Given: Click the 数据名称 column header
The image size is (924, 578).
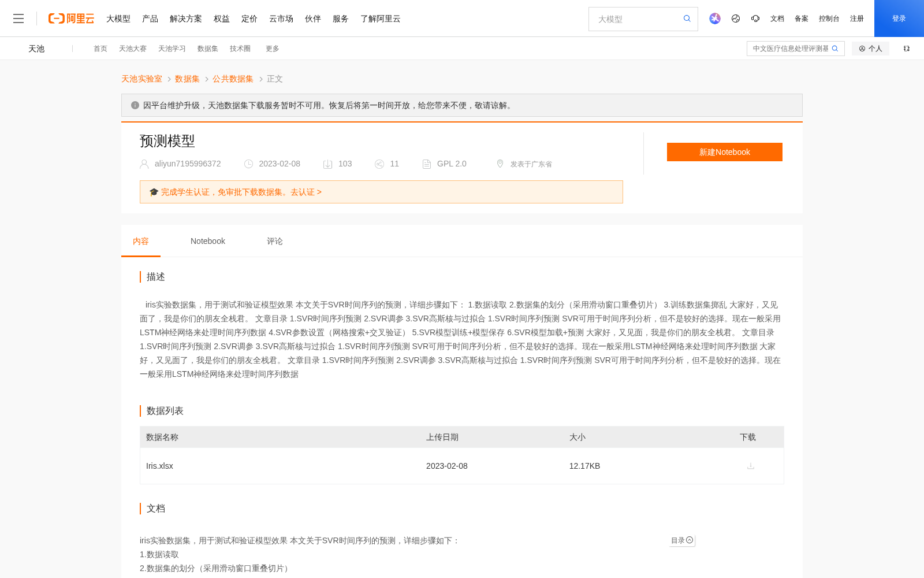Looking at the screenshot, I should pos(162,437).
